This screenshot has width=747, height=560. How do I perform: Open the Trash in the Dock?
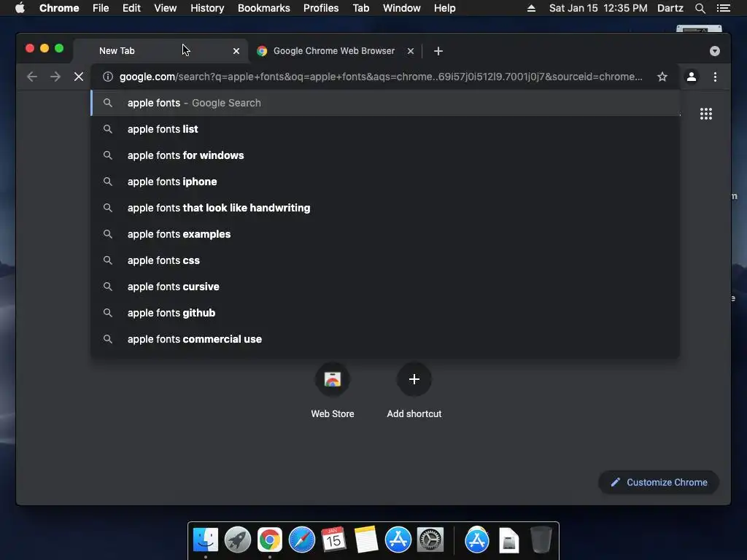pos(541,540)
